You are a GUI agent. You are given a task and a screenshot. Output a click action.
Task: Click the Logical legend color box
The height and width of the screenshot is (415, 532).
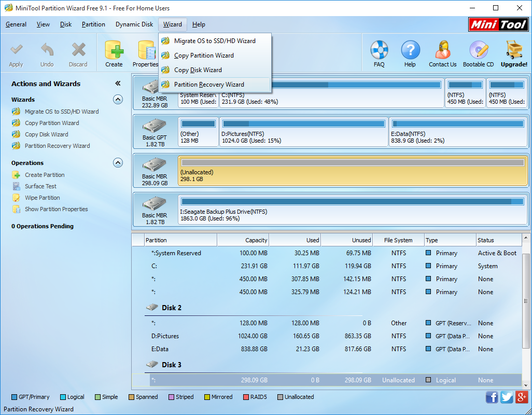pos(63,397)
